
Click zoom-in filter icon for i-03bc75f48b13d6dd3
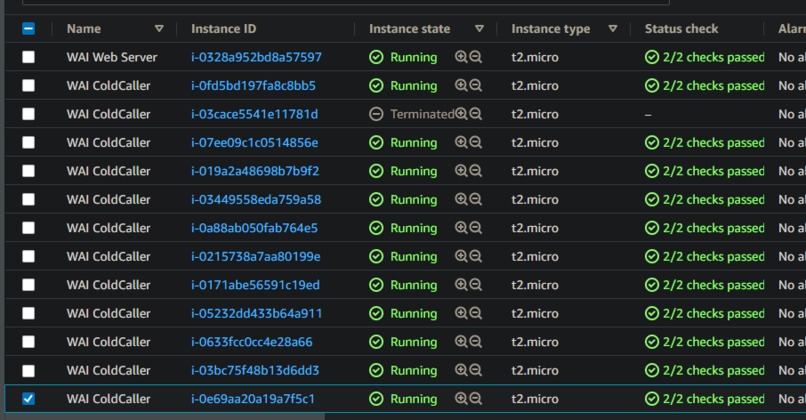461,370
